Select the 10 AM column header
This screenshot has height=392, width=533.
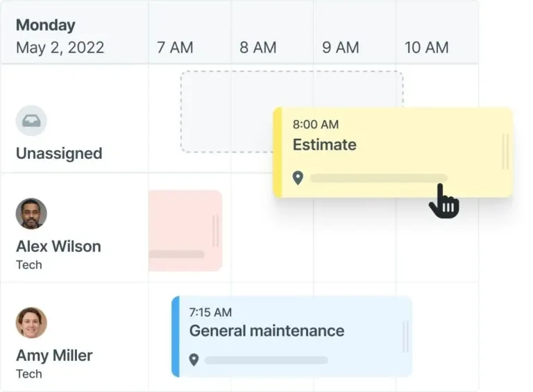pos(427,47)
